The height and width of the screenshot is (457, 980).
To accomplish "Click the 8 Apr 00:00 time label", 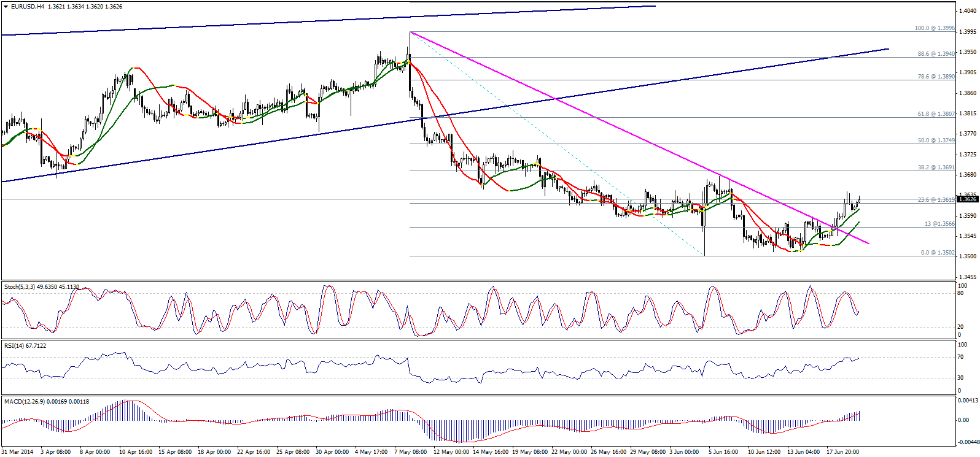I will (x=95, y=452).
